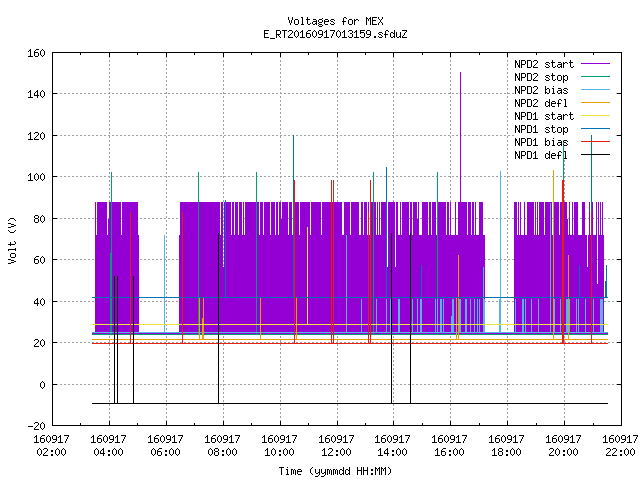The image size is (640, 480).
Task: Click the NPD2 start purple legend line
Action: pos(595,64)
